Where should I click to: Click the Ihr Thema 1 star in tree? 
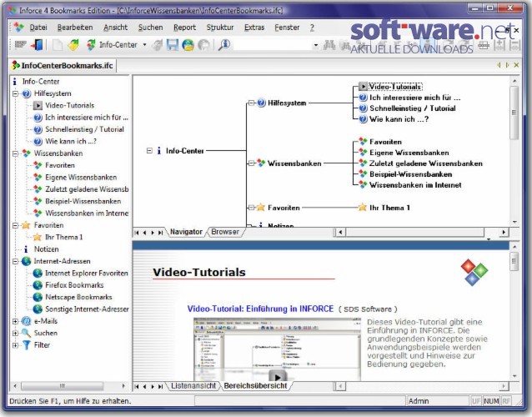click(38, 237)
